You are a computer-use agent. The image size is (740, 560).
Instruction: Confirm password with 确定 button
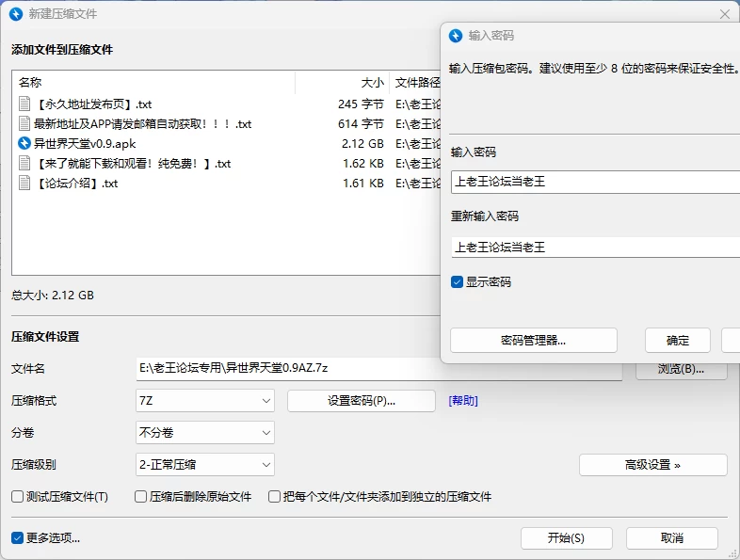(678, 340)
